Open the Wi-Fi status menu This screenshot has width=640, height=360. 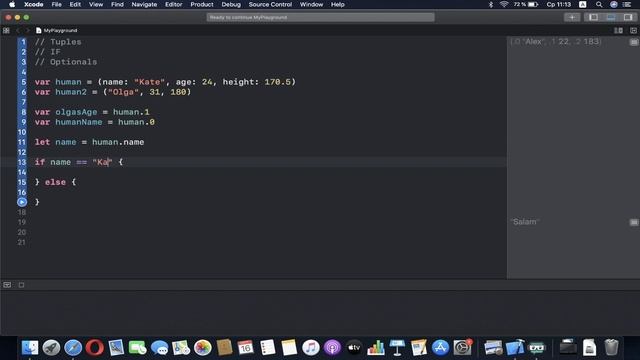[x=504, y=4]
